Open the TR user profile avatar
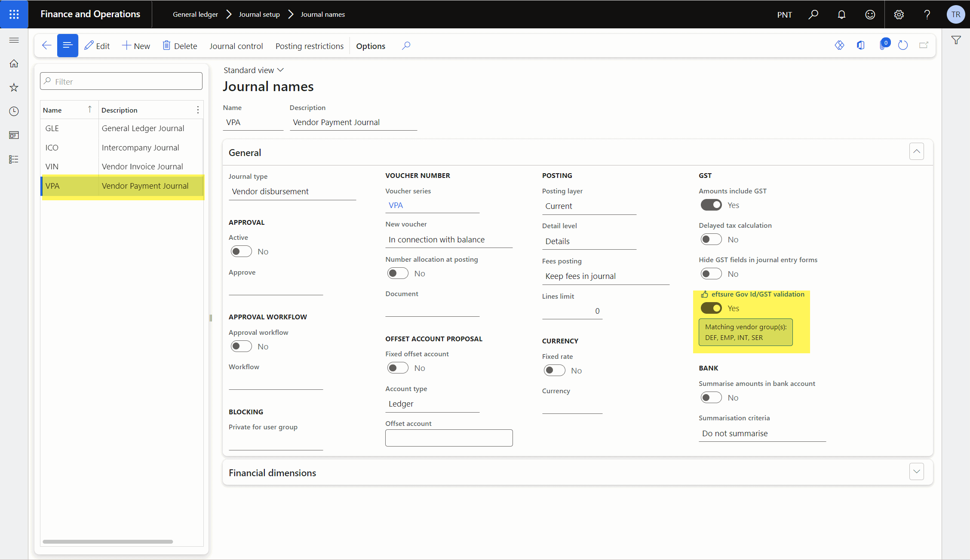970x560 pixels. (955, 14)
